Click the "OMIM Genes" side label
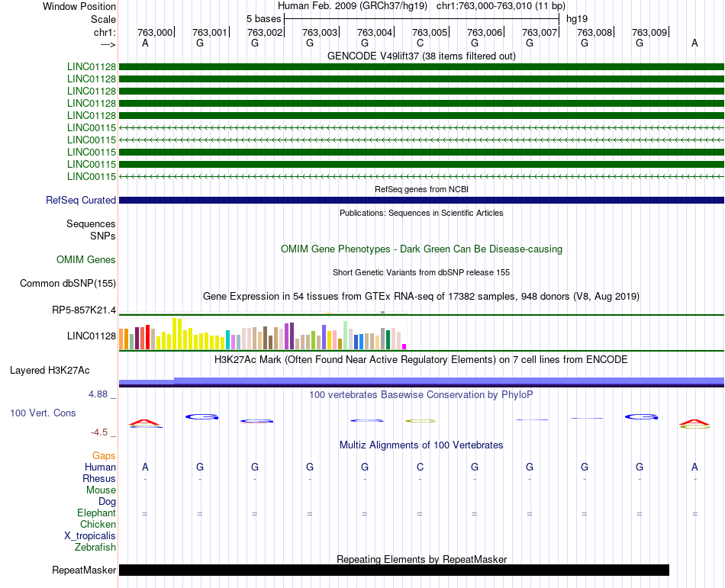The width and height of the screenshot is (725, 588). click(x=86, y=259)
